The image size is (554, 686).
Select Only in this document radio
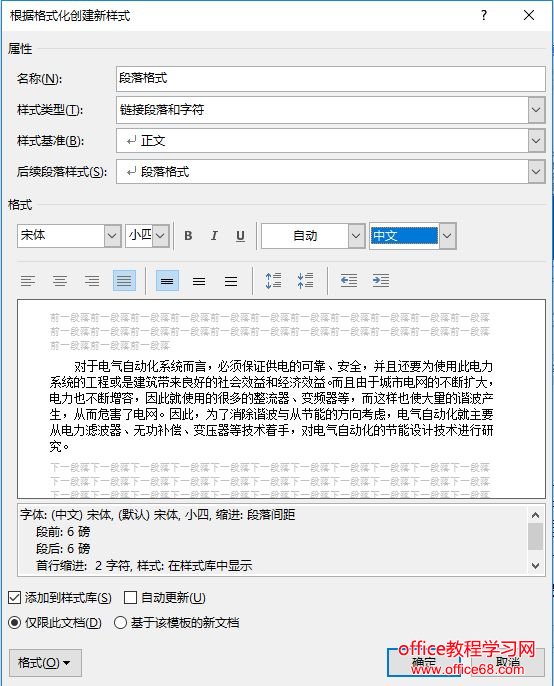pyautogui.click(x=14, y=622)
